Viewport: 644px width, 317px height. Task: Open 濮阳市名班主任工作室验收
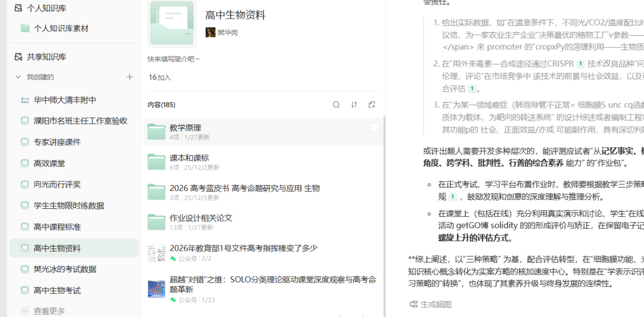74,121
